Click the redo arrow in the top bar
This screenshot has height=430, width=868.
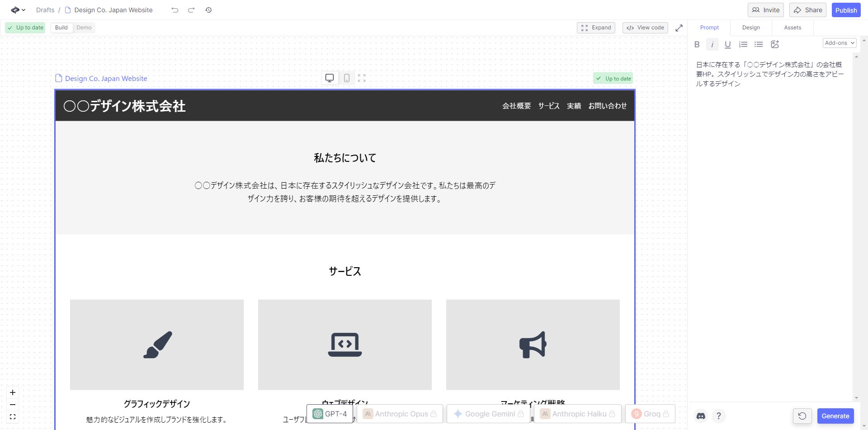[191, 9]
